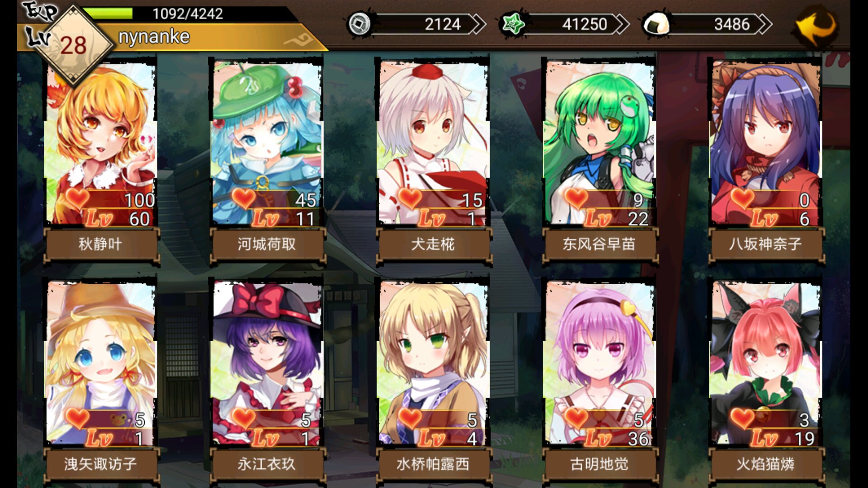Screen dimensions: 868x488
Task: Click the green EXP progress bar
Action: pos(108,13)
